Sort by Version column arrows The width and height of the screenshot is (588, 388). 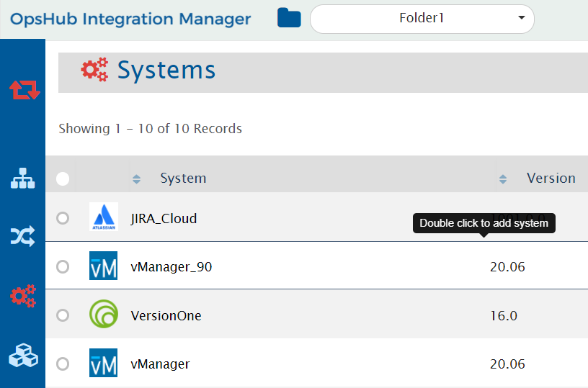click(503, 179)
